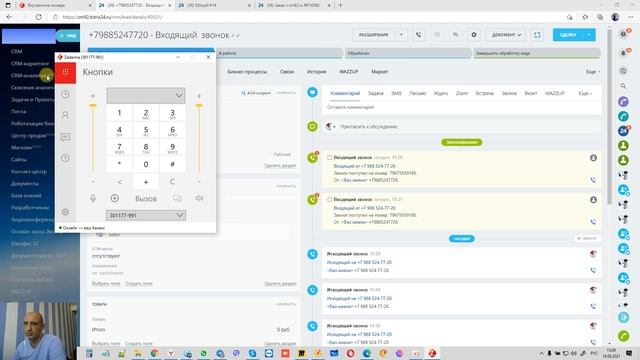Select the Обработан stage
640x360 pixels.
(x=407, y=53)
